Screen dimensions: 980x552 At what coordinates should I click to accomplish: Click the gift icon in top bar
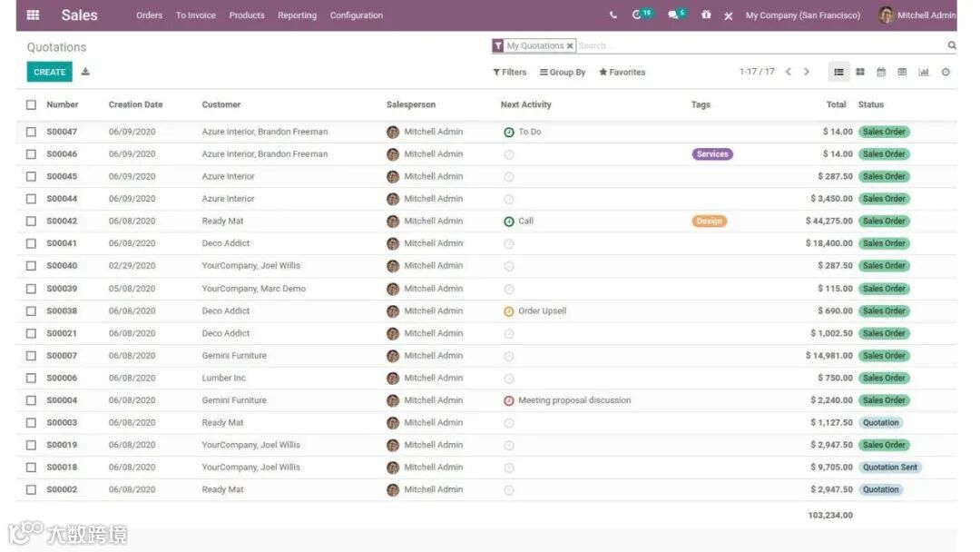(706, 15)
